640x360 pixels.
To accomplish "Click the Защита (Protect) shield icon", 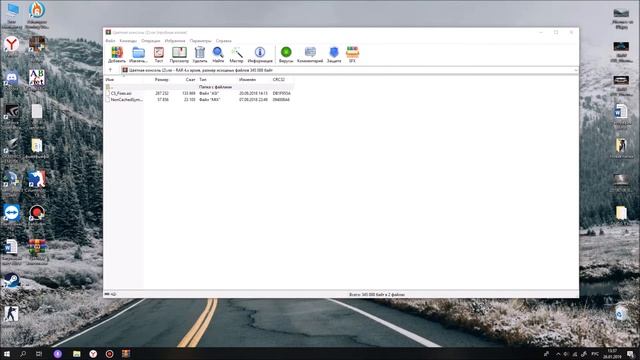I will click(334, 54).
